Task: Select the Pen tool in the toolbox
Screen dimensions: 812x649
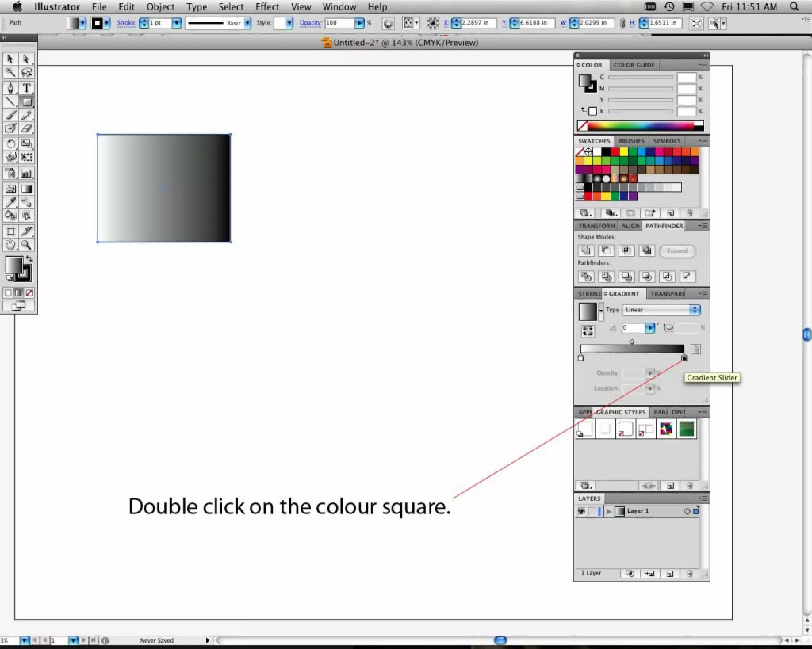Action: point(10,88)
